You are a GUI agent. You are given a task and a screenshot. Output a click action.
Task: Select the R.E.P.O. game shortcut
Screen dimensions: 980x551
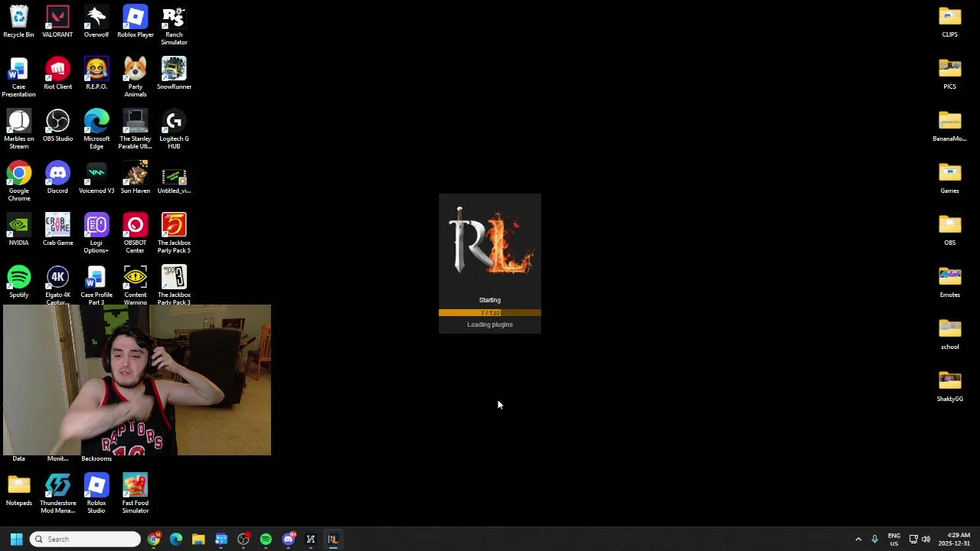(96, 73)
